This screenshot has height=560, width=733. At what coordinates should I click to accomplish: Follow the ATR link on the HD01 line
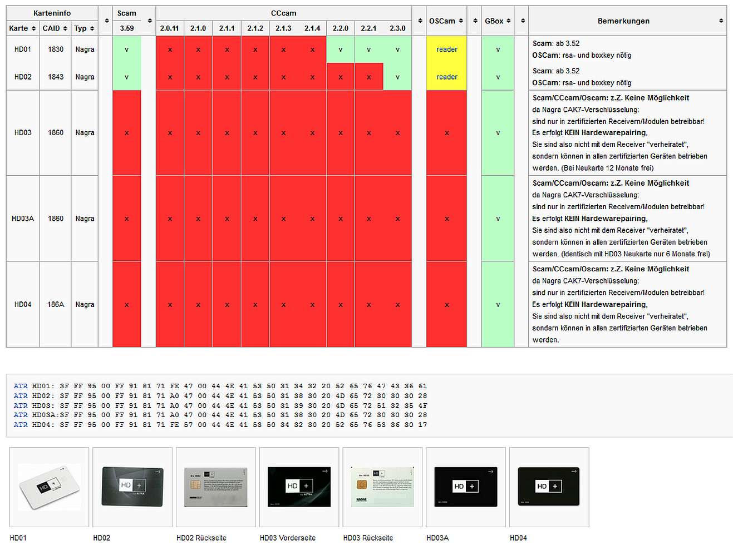click(x=21, y=386)
